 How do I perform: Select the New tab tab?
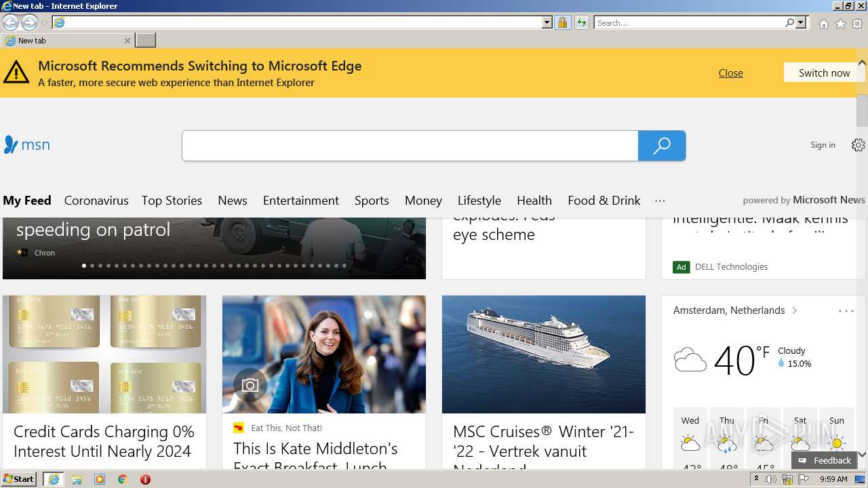(x=66, y=41)
